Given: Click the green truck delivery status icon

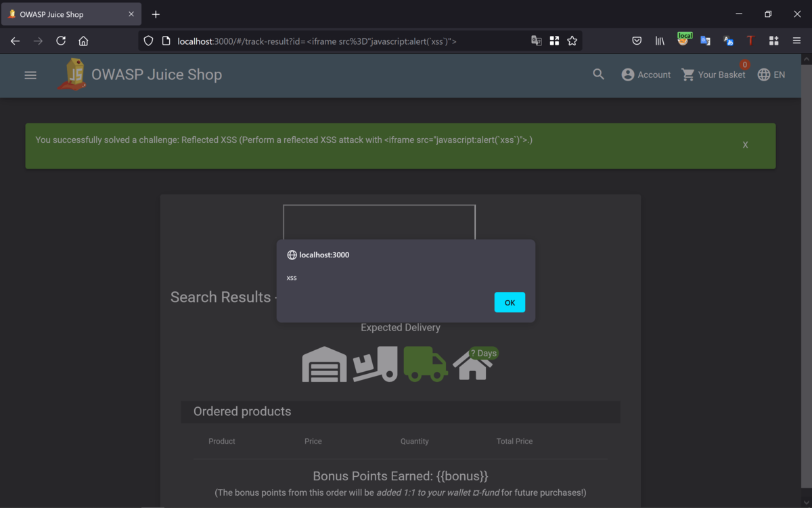Looking at the screenshot, I should point(426,364).
